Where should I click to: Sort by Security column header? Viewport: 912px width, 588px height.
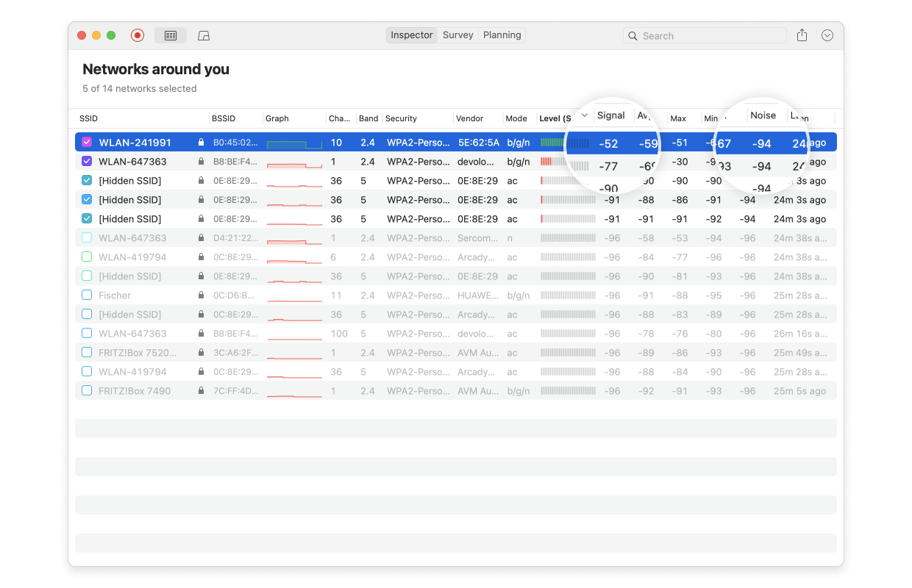click(401, 118)
